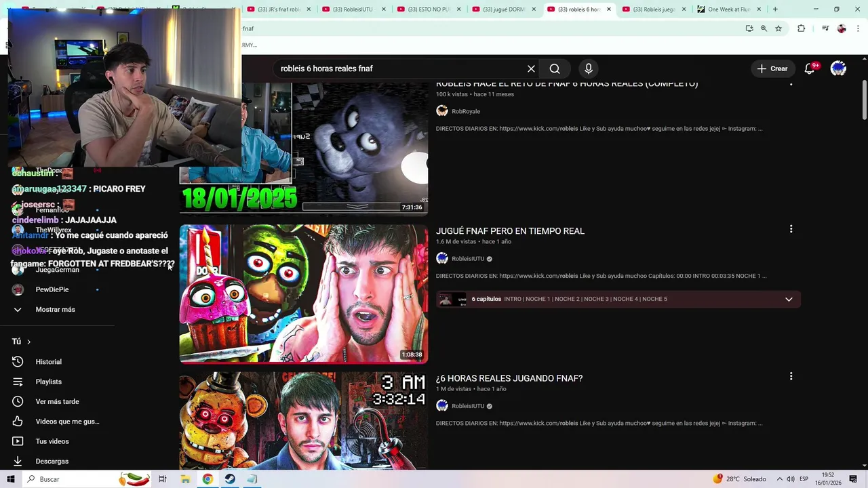Close the One Week at Flum tab
This screenshot has height=488, width=868.
pos(759,9)
